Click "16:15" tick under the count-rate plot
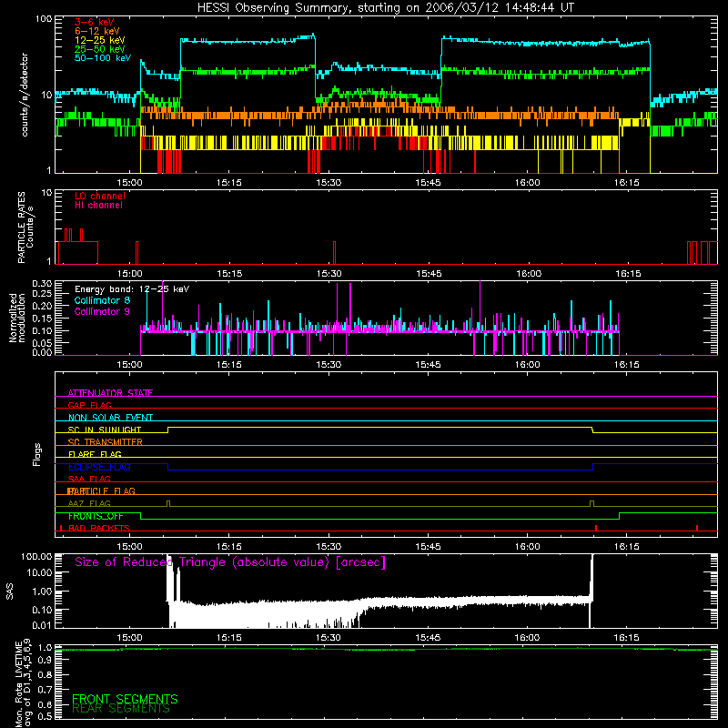Image resolution: width=728 pixels, height=728 pixels. (627, 183)
